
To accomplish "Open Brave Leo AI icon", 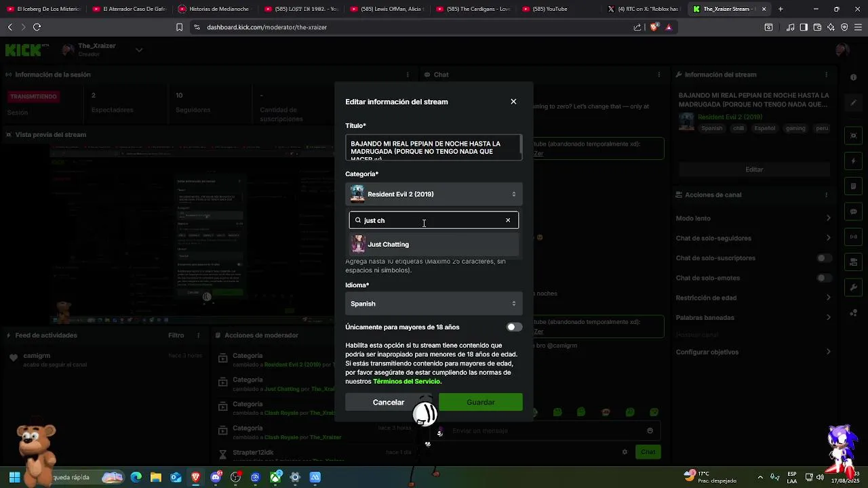I will point(831,27).
